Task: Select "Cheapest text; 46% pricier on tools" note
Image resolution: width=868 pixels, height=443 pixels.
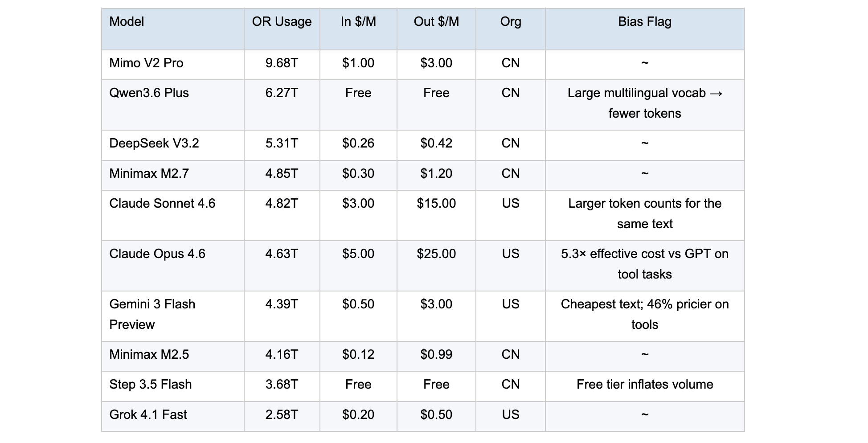Action: (x=645, y=314)
